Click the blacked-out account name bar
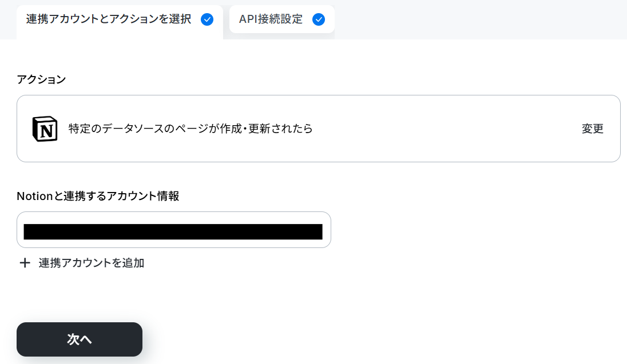 click(173, 232)
